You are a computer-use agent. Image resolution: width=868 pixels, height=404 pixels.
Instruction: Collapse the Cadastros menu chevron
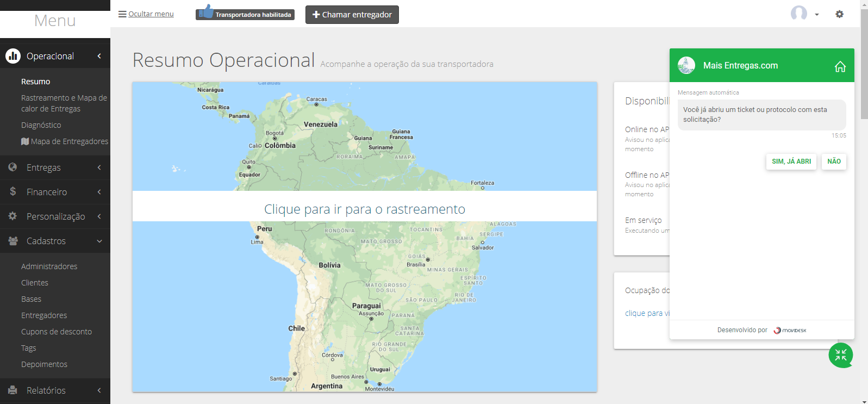point(99,241)
